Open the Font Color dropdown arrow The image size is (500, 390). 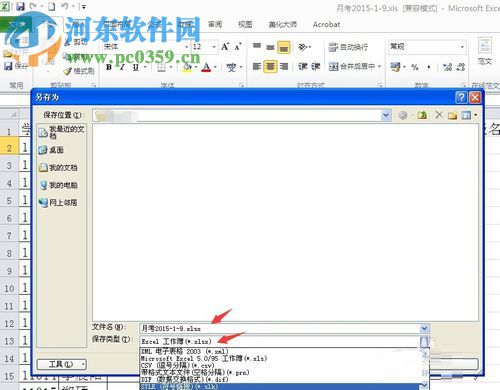[x=215, y=67]
